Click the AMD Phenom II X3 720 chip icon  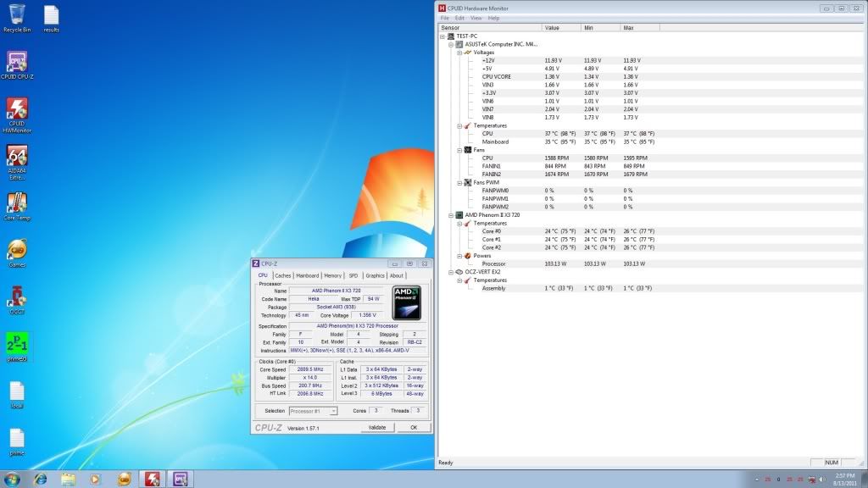(459, 215)
